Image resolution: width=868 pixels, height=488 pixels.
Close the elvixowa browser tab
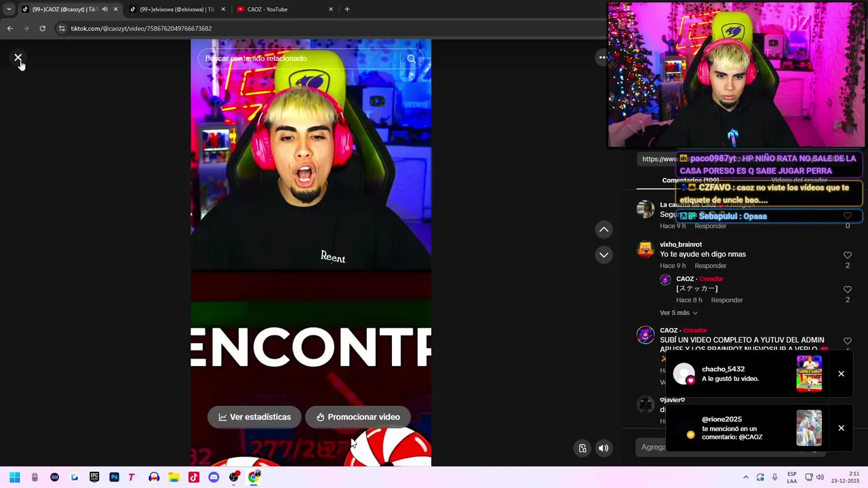coord(223,9)
